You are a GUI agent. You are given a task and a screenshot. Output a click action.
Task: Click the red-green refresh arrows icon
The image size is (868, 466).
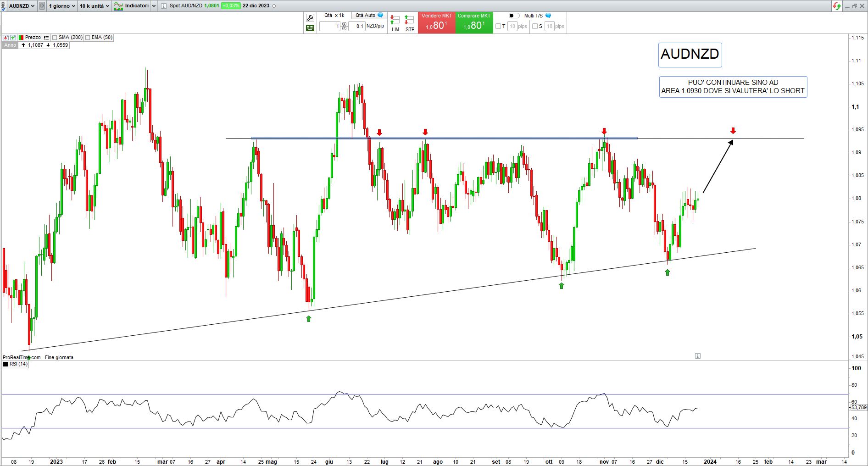(837, 6)
